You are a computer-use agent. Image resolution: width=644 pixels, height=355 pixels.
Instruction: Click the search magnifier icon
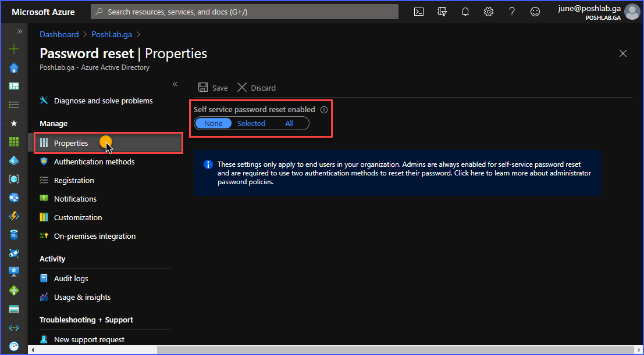click(99, 12)
